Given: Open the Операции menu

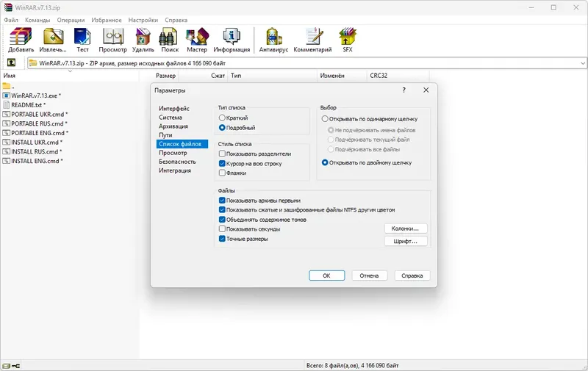Looking at the screenshot, I should click(71, 20).
